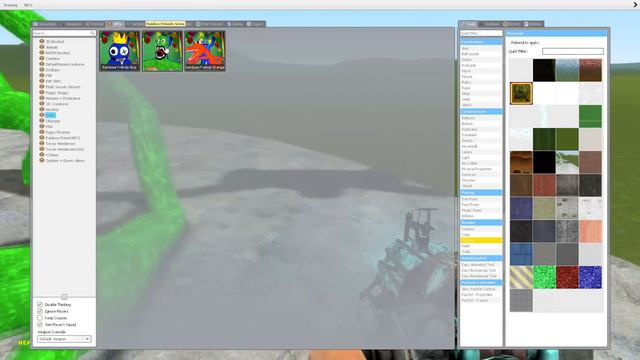The width and height of the screenshot is (640, 360).
Task: Select the Physical Properties tool
Action: (x=481, y=169)
